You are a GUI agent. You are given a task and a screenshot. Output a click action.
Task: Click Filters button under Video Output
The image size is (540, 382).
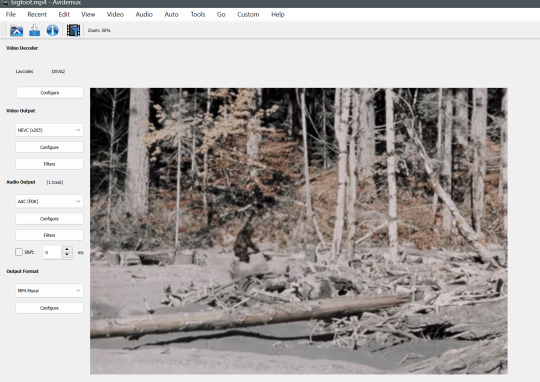[49, 164]
